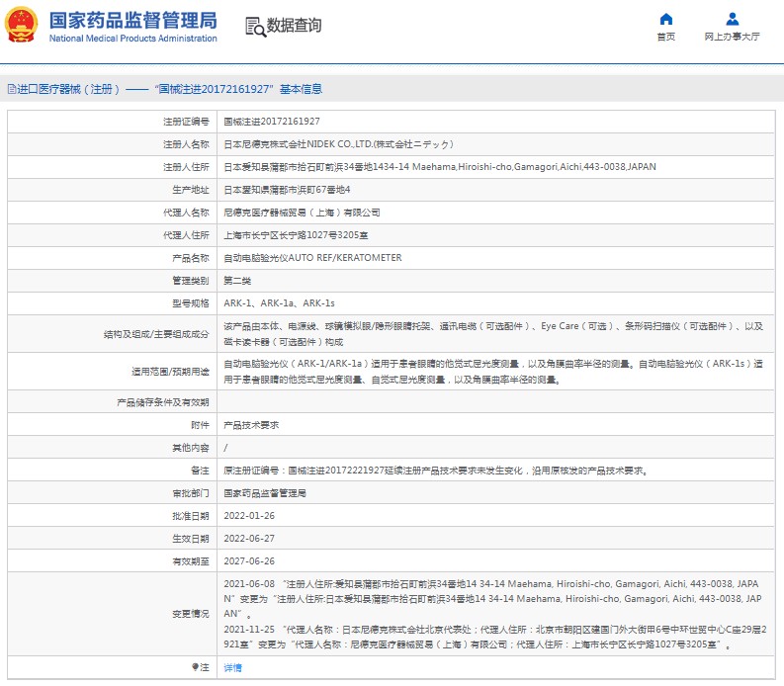Screen dimensions: 784x686
Task: Click 有效期至 row label
Action: [x=191, y=561]
